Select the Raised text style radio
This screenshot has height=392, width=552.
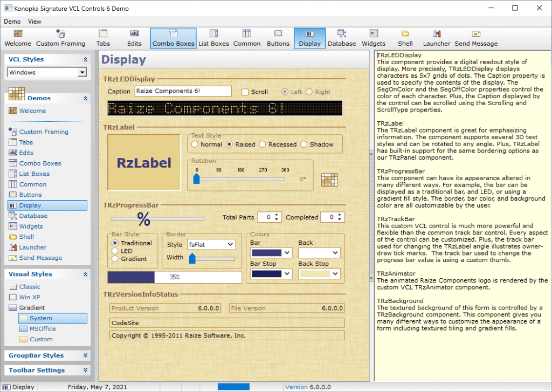click(x=230, y=145)
